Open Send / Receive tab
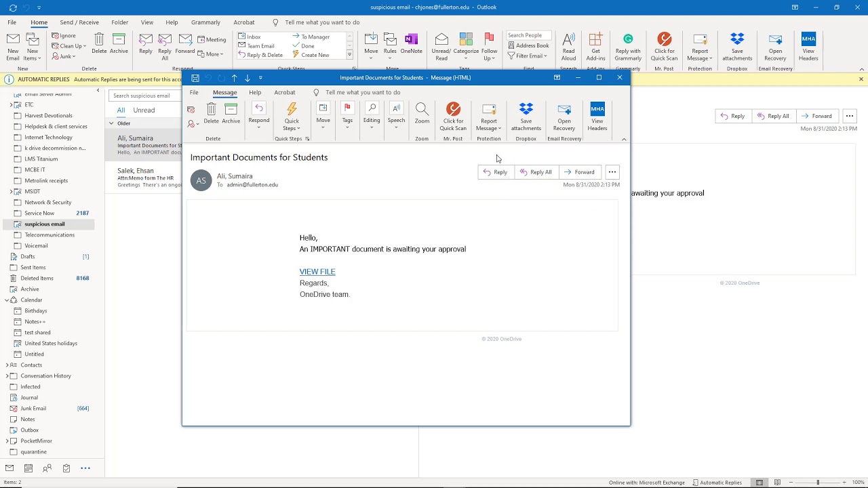The width and height of the screenshot is (868, 488). point(79,22)
